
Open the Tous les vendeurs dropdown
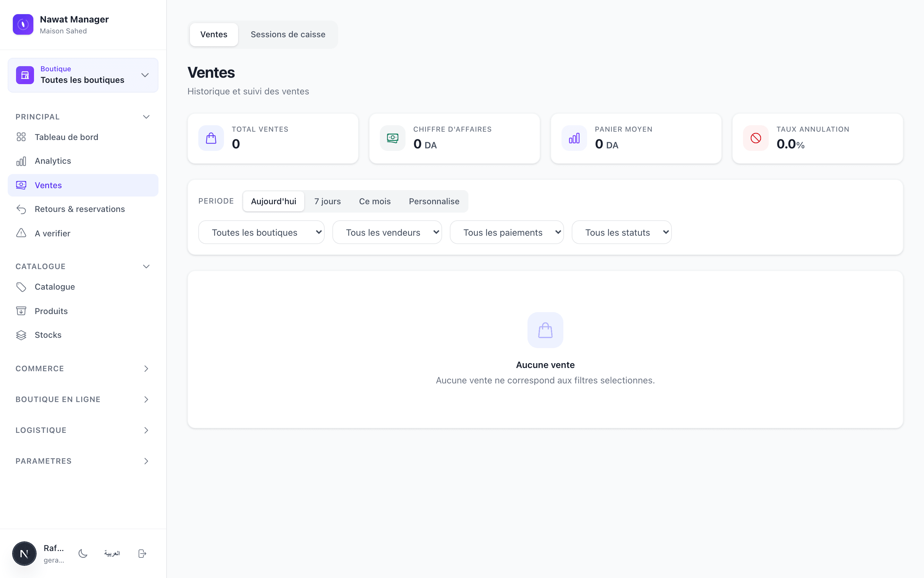(x=387, y=232)
